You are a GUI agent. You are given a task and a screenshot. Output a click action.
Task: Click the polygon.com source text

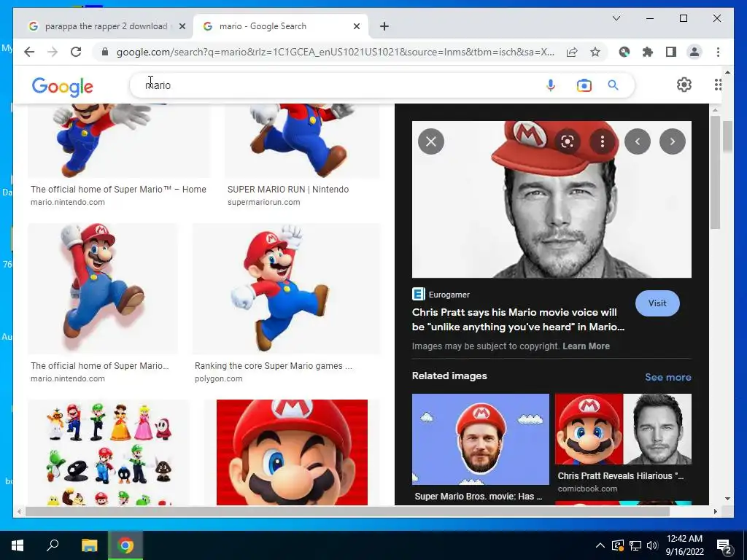pyautogui.click(x=219, y=378)
